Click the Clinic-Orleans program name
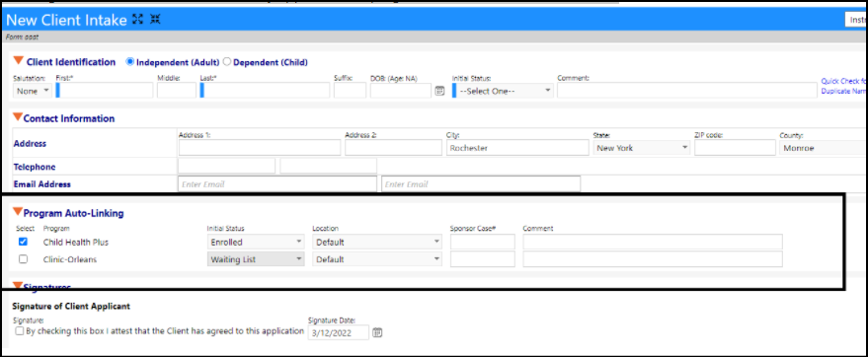Screen dimensions: 868x357 [70, 259]
